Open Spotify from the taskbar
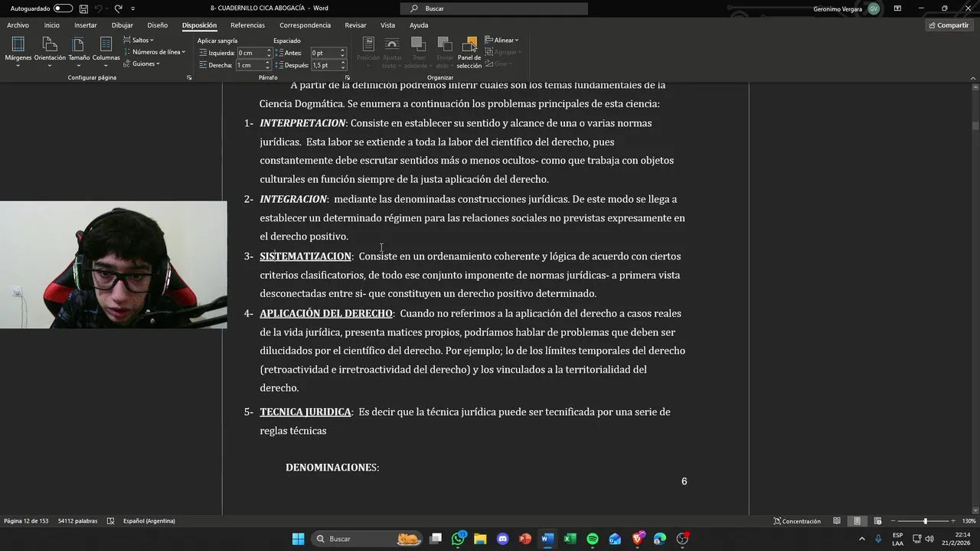 pos(593,539)
